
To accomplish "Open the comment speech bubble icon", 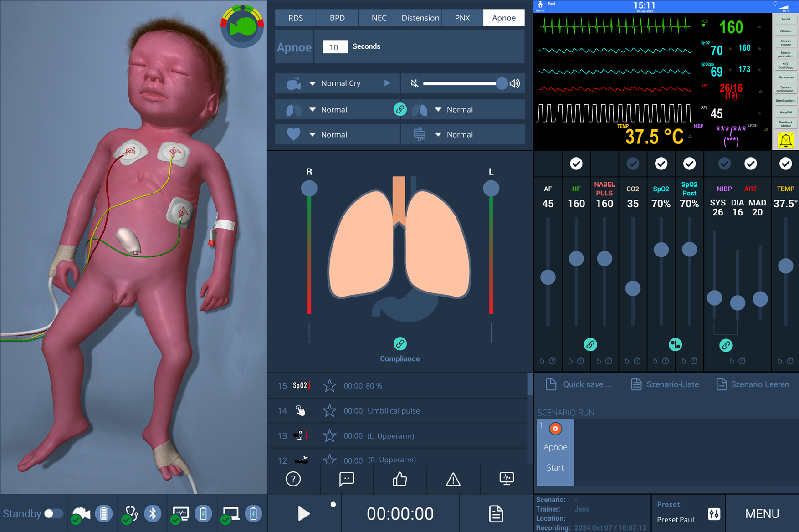I will click(x=346, y=479).
